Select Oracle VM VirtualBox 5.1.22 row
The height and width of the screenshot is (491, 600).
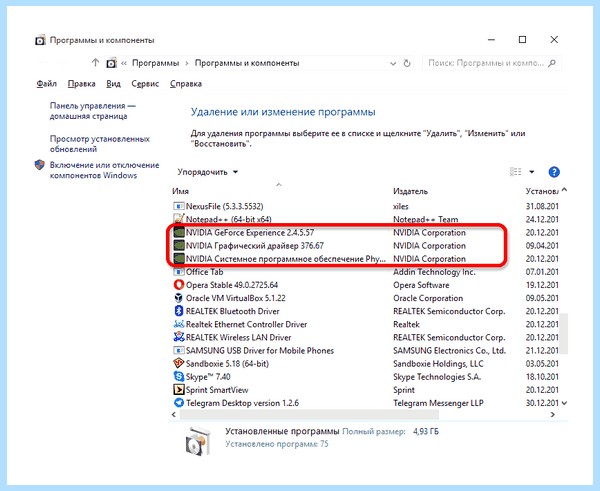click(365, 298)
